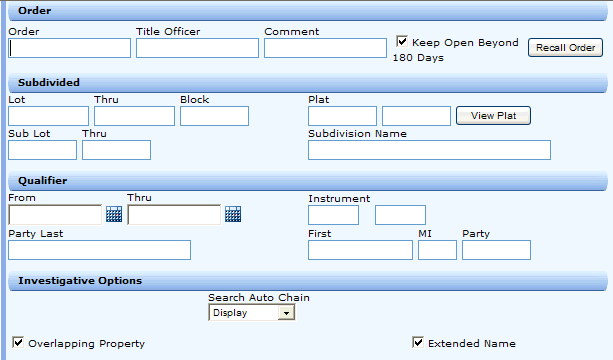The width and height of the screenshot is (613, 360).
Task: Disable the Extended Name checkbox
Action: [x=418, y=342]
